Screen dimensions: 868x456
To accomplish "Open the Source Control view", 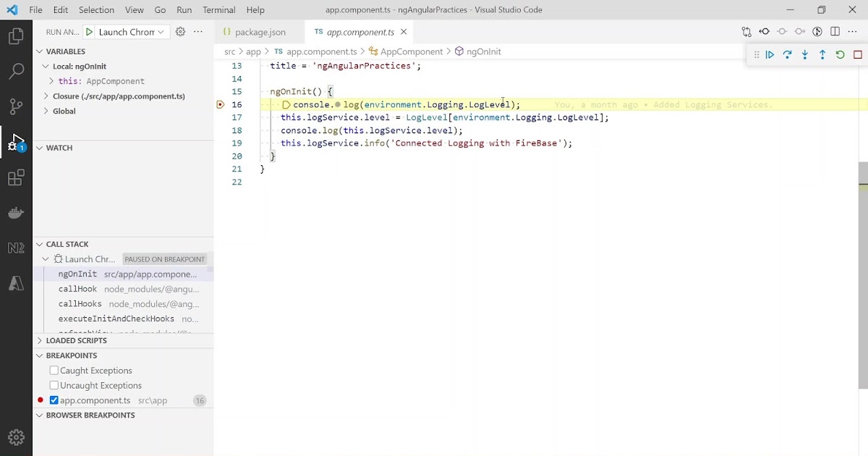I will point(16,106).
